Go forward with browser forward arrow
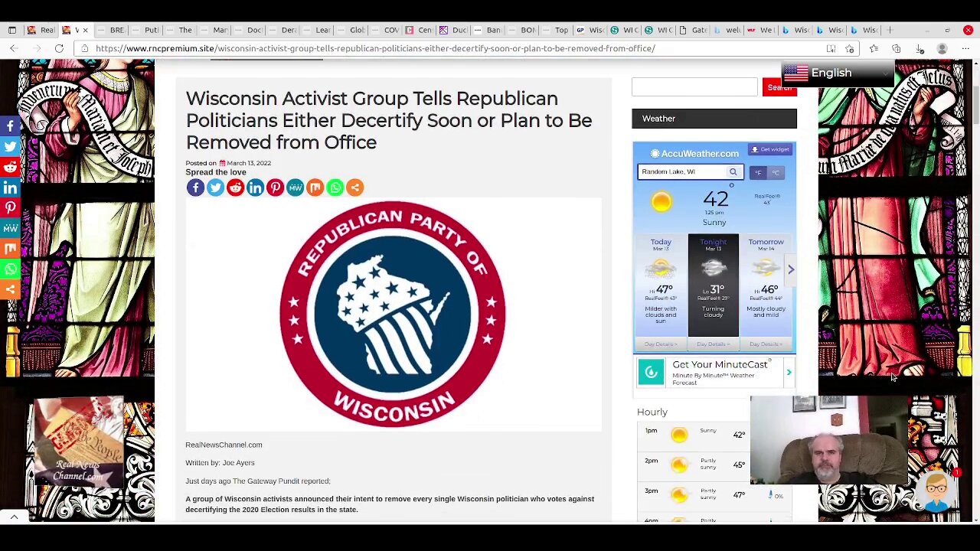980x551 pixels. [35, 48]
